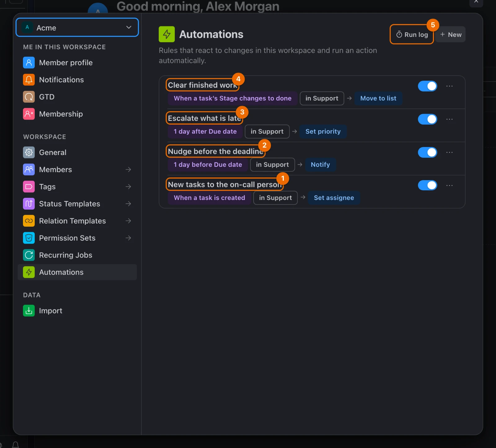The width and height of the screenshot is (496, 448).
Task: Click the Member profile person icon
Action: click(29, 63)
